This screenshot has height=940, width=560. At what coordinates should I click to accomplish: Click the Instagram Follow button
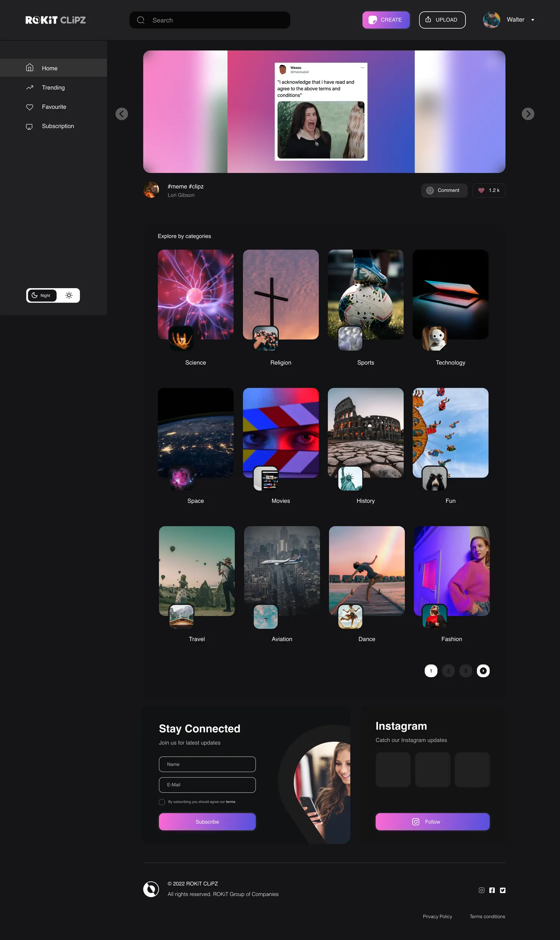pos(432,822)
